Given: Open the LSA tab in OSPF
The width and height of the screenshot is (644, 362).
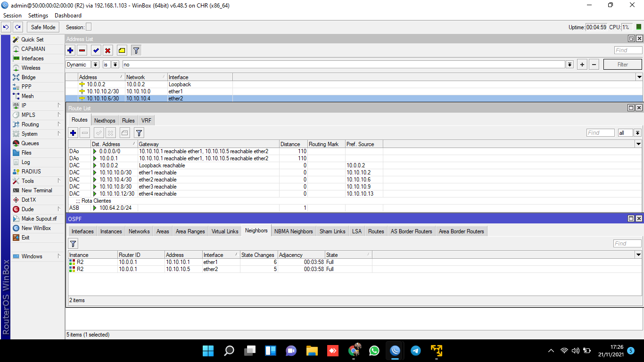Looking at the screenshot, I should click(x=357, y=231).
